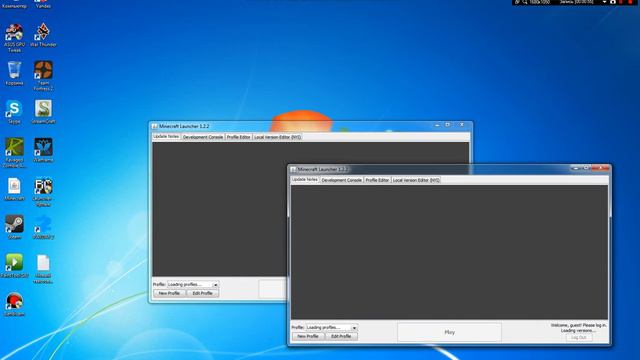Image resolution: width=640 pixels, height=360 pixels.
Task: Open Local Version Editor tab in back launcher
Action: coord(278,137)
